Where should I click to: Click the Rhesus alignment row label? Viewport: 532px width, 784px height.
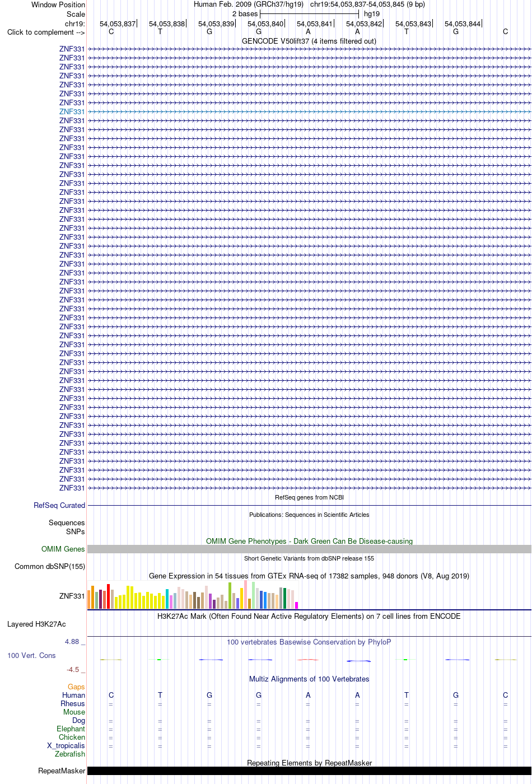pyautogui.click(x=73, y=703)
